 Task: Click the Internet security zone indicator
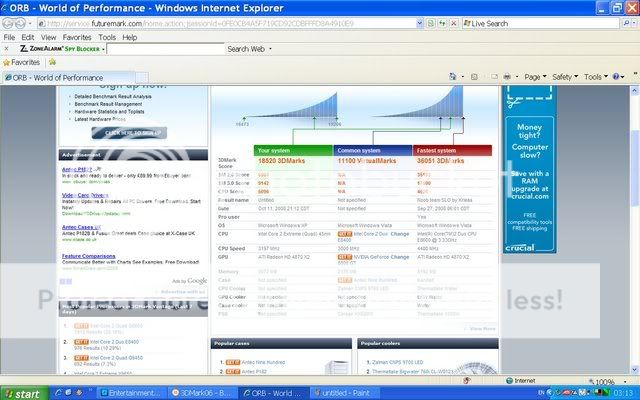520,381
